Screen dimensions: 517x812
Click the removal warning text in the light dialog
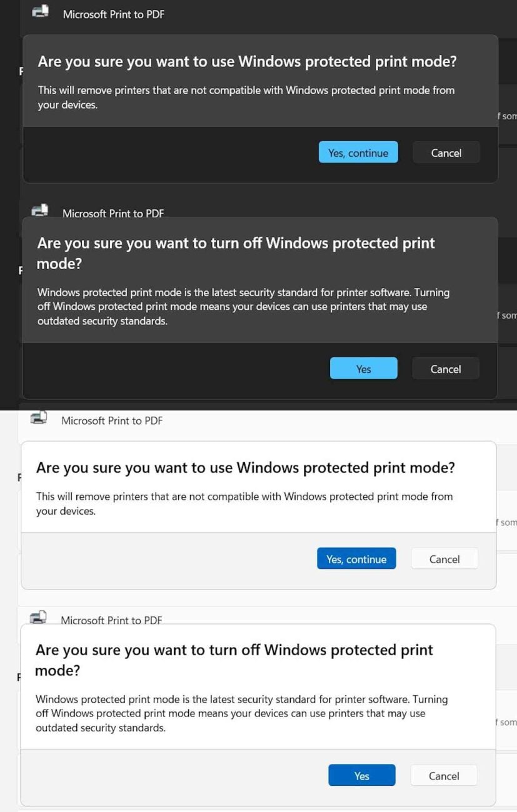coord(244,503)
